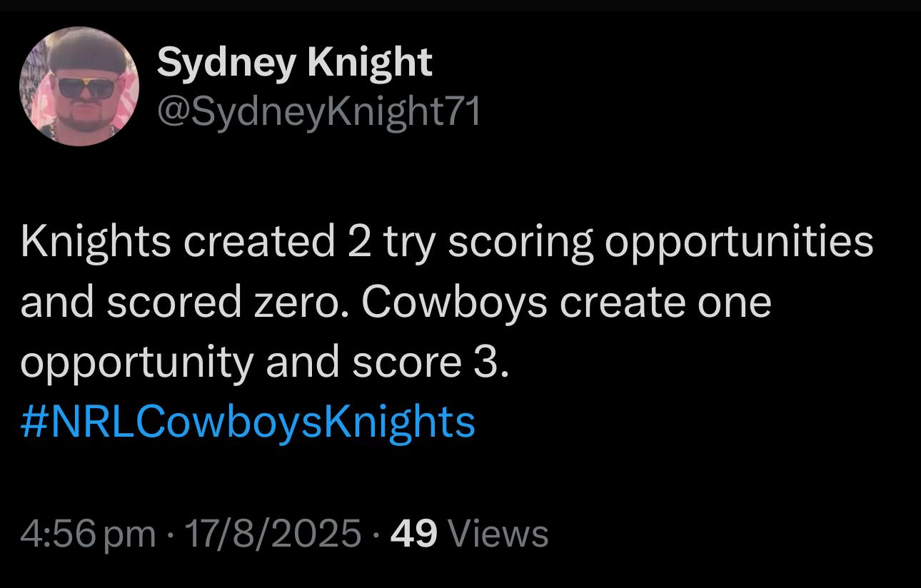Click the display name Sydney Knight
Screen dimensions: 921x588
[x=294, y=62]
